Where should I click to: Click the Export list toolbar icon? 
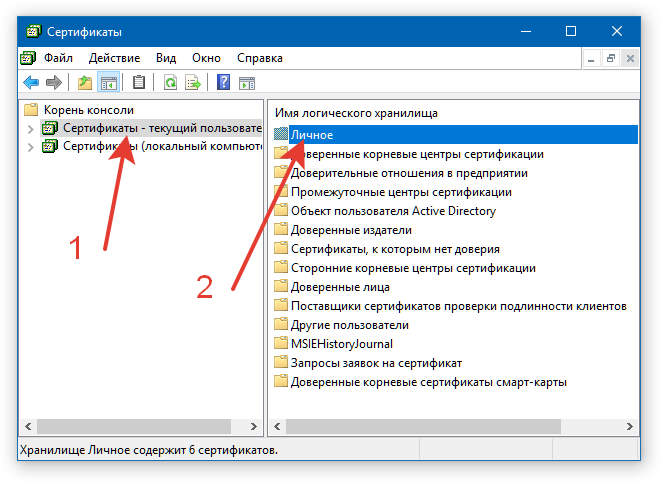193,82
